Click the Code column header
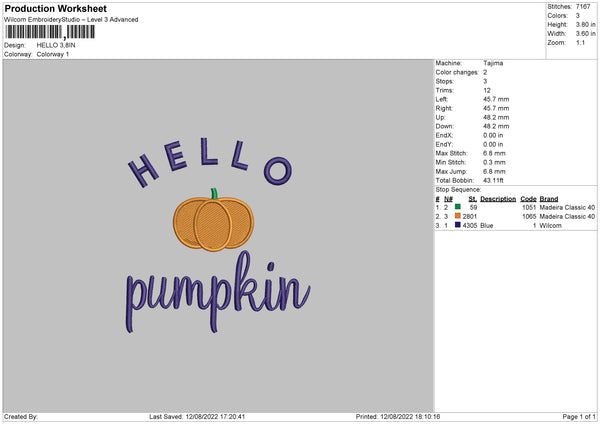Viewport: 600px width, 424px height. [529, 198]
